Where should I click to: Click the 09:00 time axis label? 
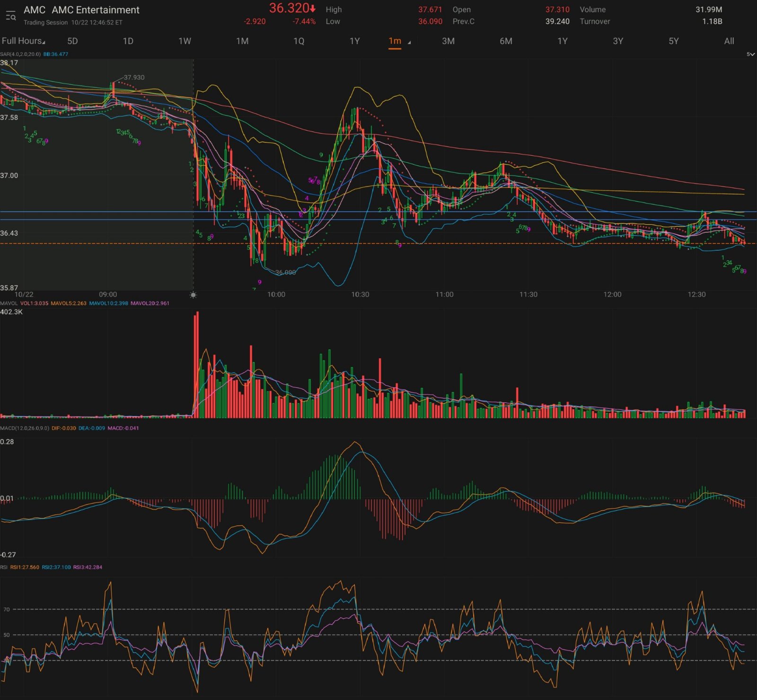pyautogui.click(x=108, y=294)
